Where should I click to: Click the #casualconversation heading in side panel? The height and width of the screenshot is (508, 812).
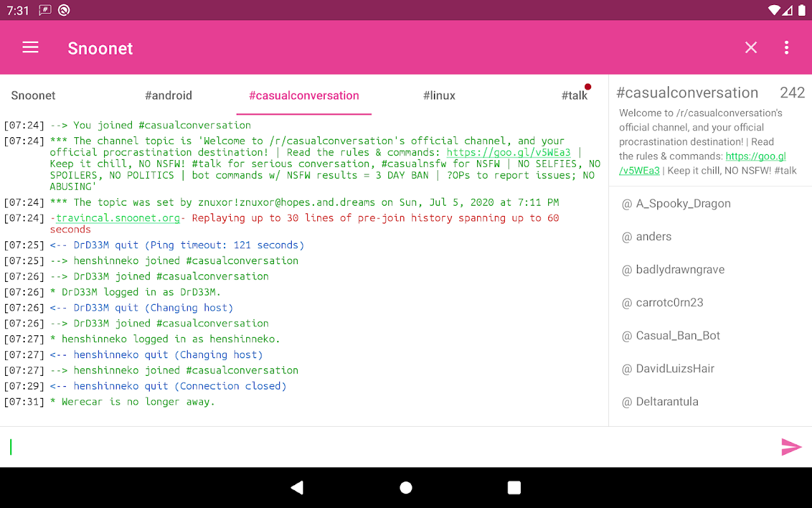click(688, 93)
